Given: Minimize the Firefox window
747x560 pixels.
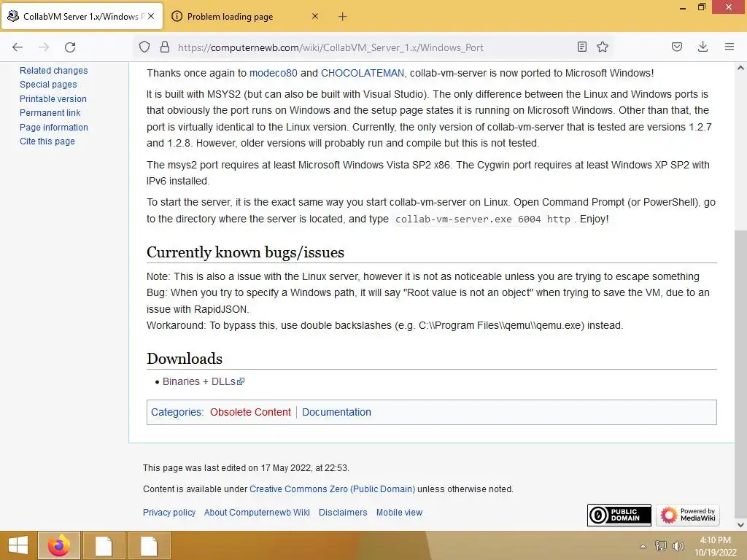Looking at the screenshot, I should (682, 7).
